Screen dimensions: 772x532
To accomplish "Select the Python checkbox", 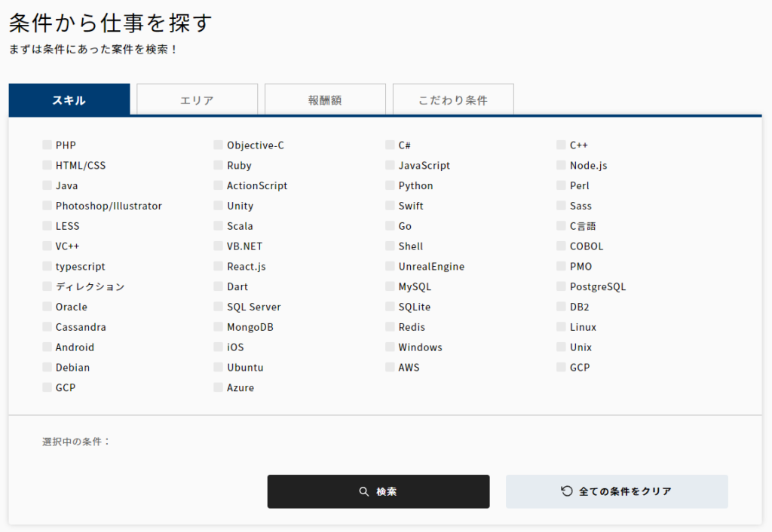I will (390, 185).
